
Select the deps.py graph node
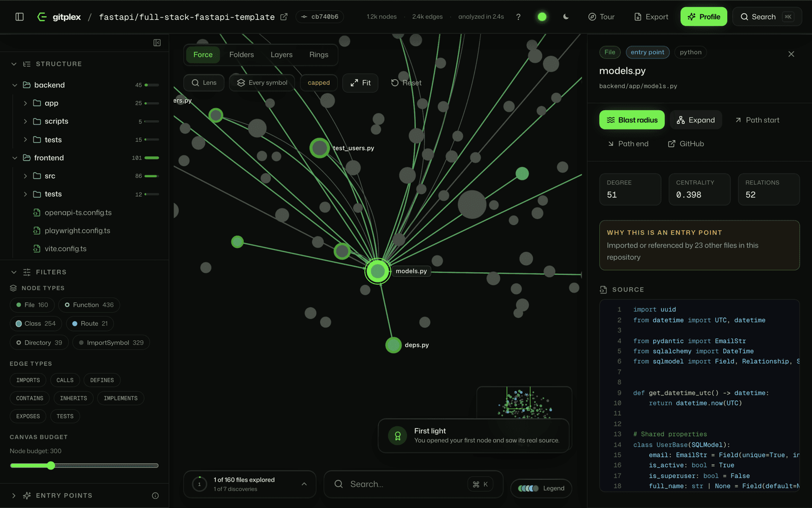coord(393,345)
